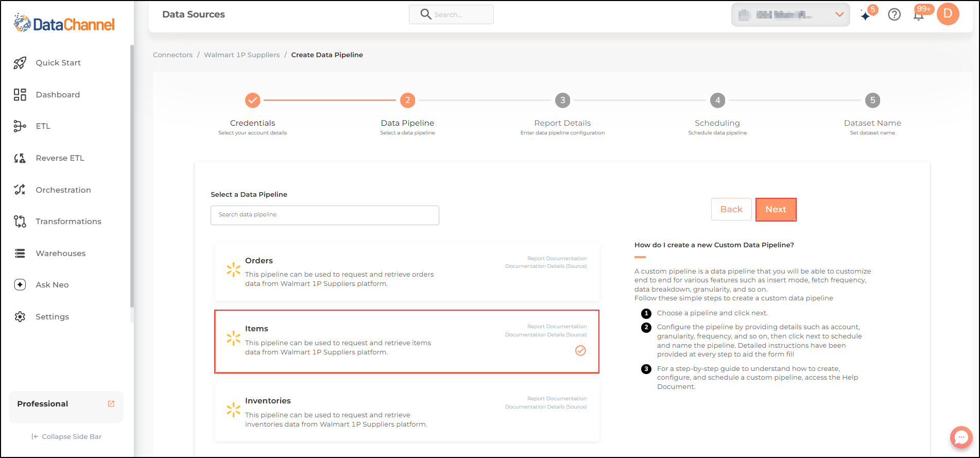Click Create Data Pipeline breadcrumb text

click(327, 55)
